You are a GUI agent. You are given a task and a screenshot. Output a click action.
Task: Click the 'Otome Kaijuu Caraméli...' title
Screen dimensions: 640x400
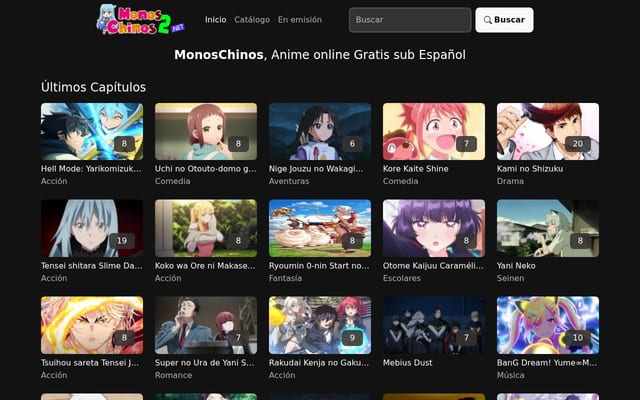[x=433, y=266]
